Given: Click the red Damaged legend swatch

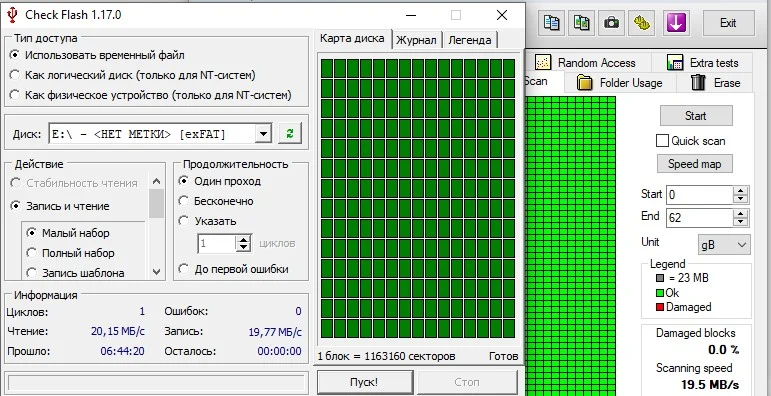Looking at the screenshot, I should (x=660, y=308).
